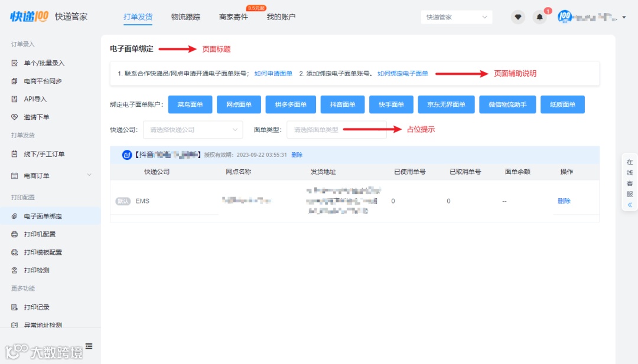Click the 面单余额 column header
This screenshot has width=638, height=364.
(x=517, y=172)
